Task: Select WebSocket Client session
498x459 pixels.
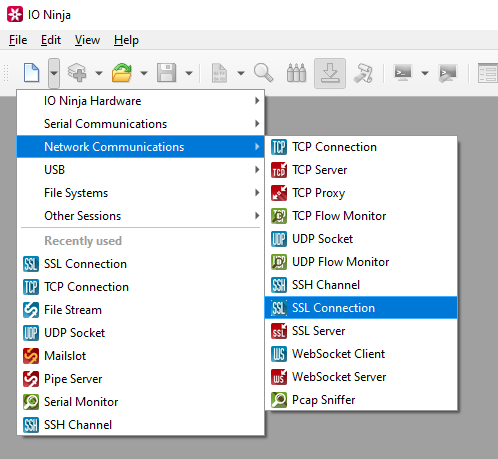Action: pos(361,354)
